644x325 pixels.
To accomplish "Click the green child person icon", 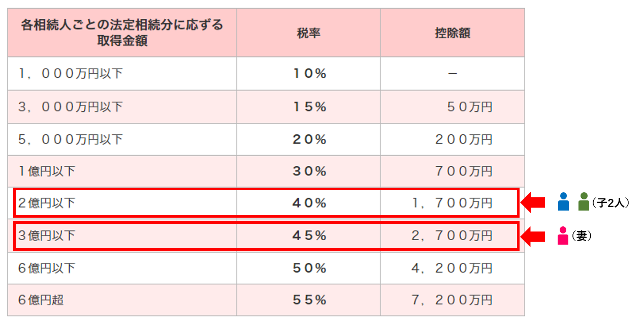I will coord(584,202).
